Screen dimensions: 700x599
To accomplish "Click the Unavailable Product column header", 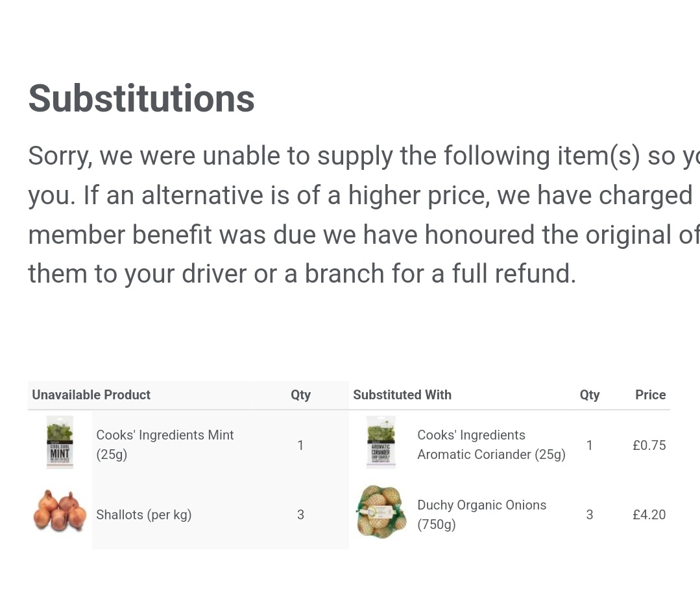I will coord(91,395).
